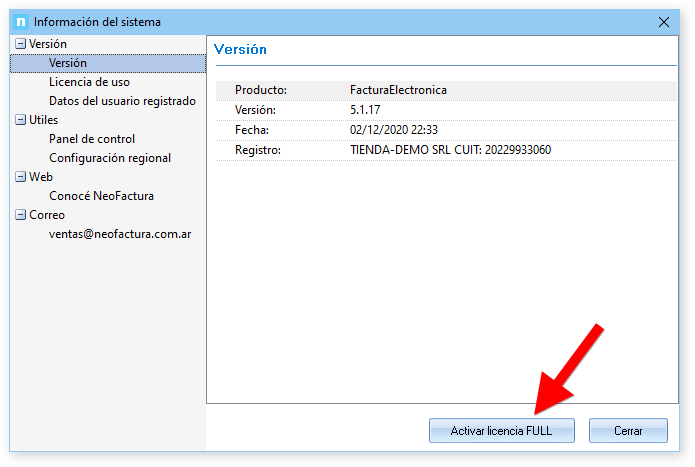The width and height of the screenshot is (695, 467).
Task: Collapse the Correo tree group
Action: coord(20,215)
